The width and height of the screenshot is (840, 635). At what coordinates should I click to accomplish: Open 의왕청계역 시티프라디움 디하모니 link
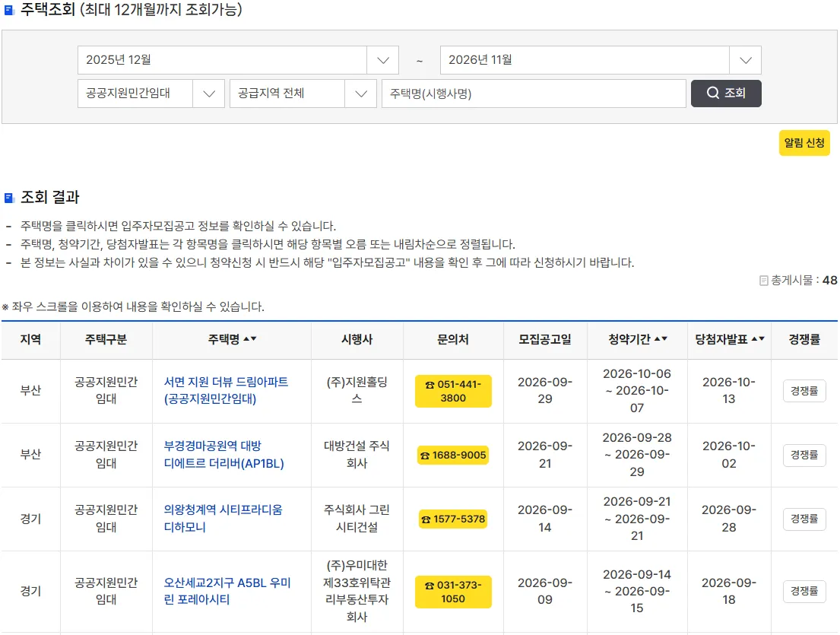point(223,518)
